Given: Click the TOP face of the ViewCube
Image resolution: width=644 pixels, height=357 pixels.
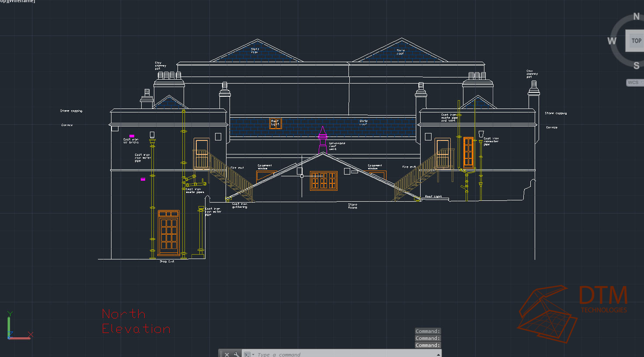Looking at the screenshot, I should (x=636, y=41).
